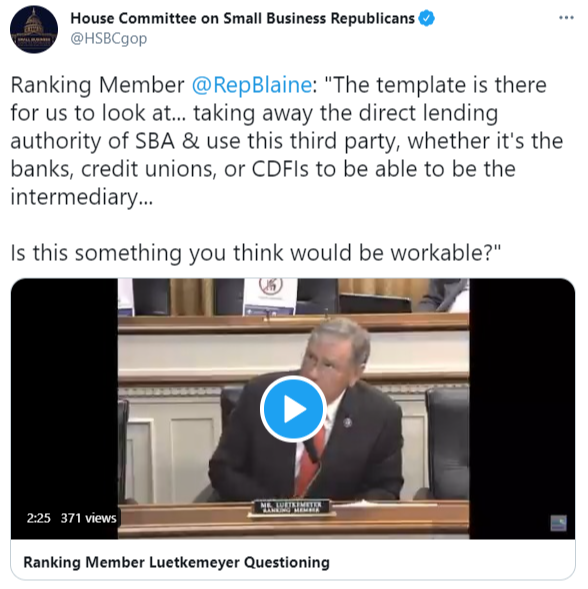
Task: Click the 371 views counter
Action: pyautogui.click(x=88, y=518)
